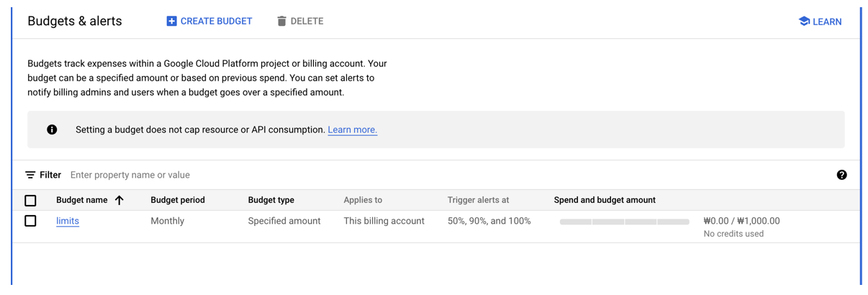Click Spend and budget amount header

point(605,200)
